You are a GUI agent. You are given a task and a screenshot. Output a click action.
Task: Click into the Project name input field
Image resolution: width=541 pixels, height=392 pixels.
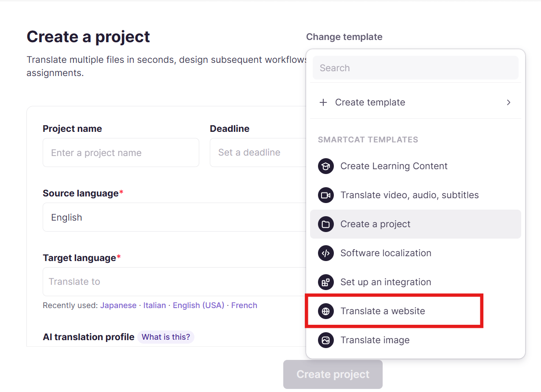[x=121, y=152]
